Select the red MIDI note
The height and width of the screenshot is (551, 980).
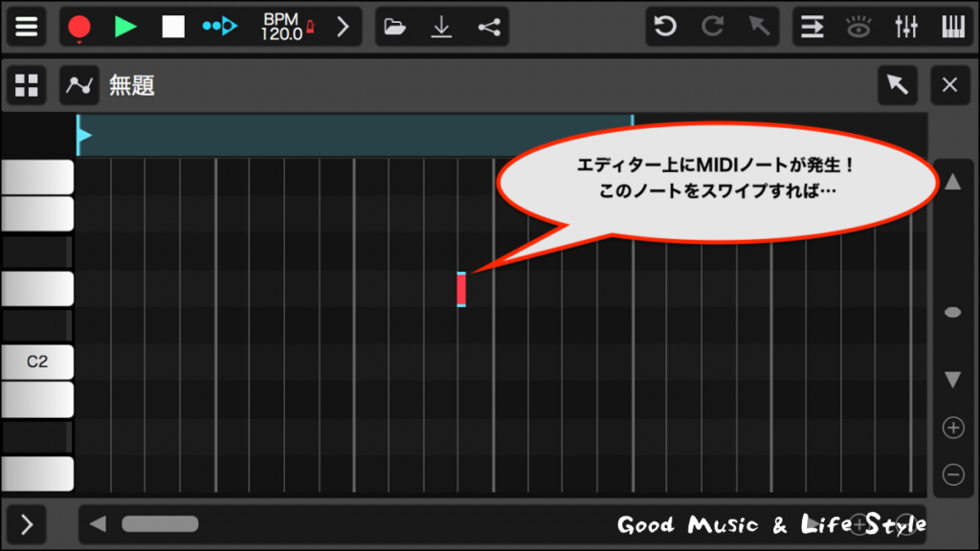coord(461,289)
